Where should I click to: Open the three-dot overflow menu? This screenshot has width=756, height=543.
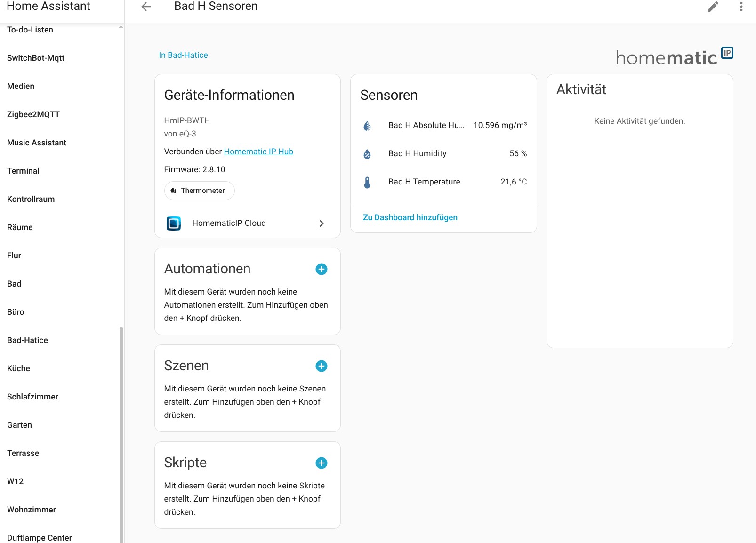click(741, 7)
